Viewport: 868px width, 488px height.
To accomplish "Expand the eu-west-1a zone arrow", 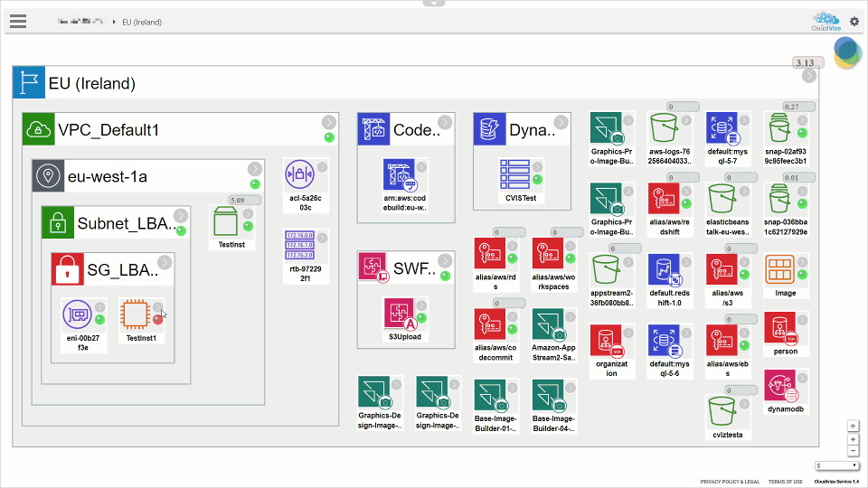I will click(x=255, y=168).
